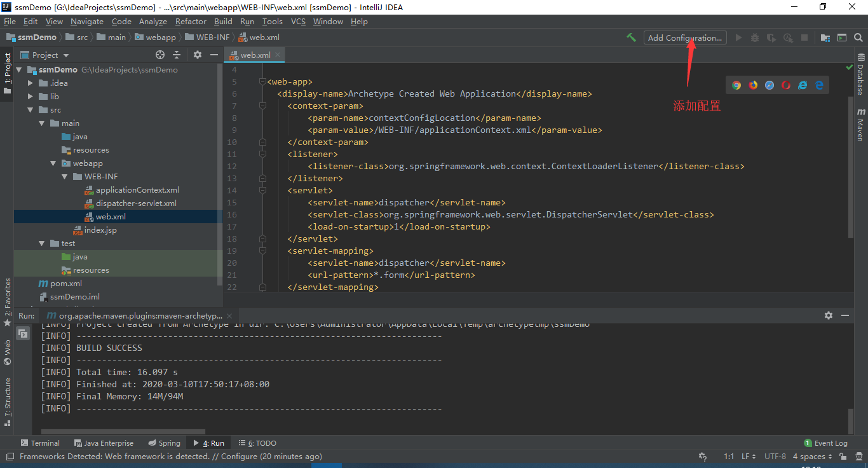
Task: Open Search Everywhere magnifier icon
Action: 858,38
